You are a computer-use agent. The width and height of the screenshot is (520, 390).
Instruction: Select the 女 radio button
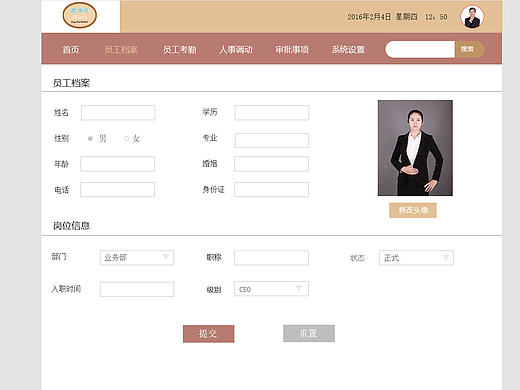pyautogui.click(x=126, y=138)
